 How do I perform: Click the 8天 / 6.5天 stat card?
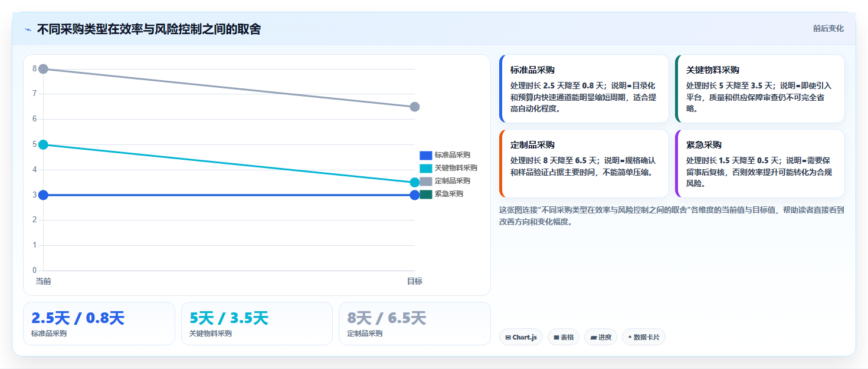(x=415, y=324)
